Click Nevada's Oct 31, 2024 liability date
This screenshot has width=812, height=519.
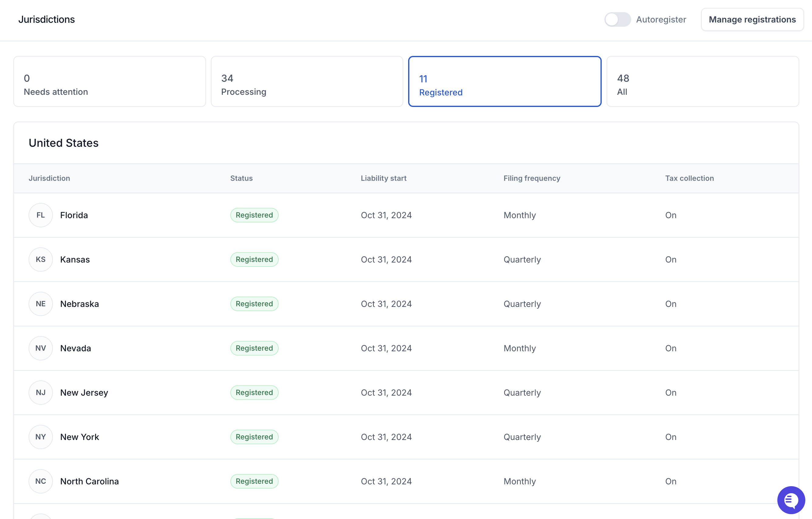(386, 348)
